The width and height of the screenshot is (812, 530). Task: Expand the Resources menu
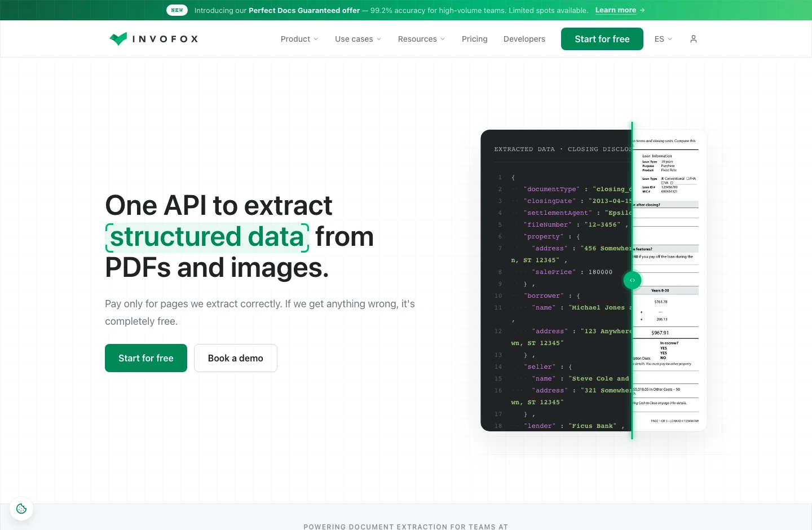421,39
